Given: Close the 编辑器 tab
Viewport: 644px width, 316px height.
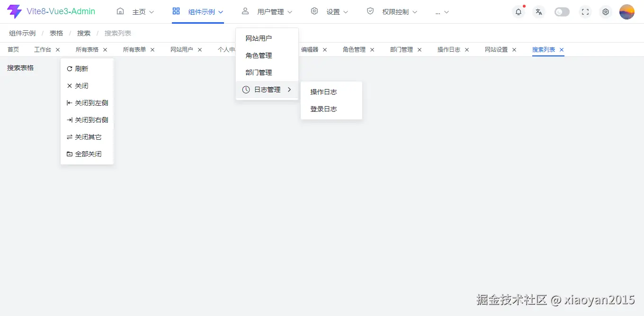Looking at the screenshot, I should point(325,50).
